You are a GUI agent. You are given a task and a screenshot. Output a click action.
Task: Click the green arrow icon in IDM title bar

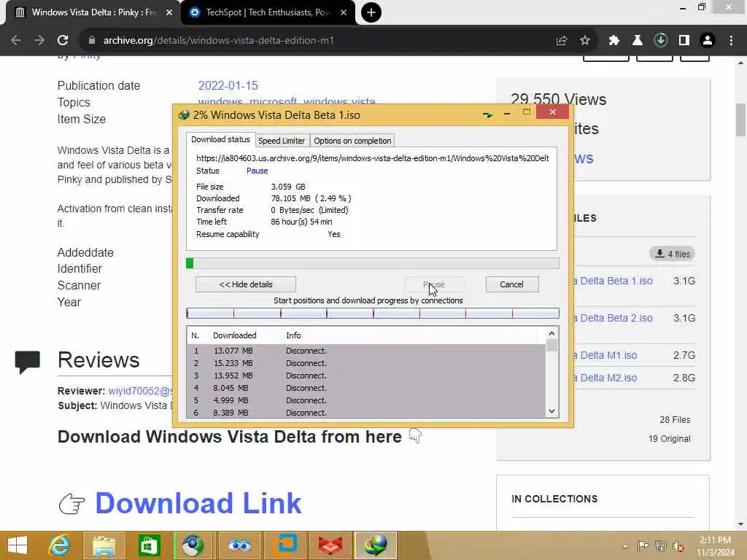(487, 114)
